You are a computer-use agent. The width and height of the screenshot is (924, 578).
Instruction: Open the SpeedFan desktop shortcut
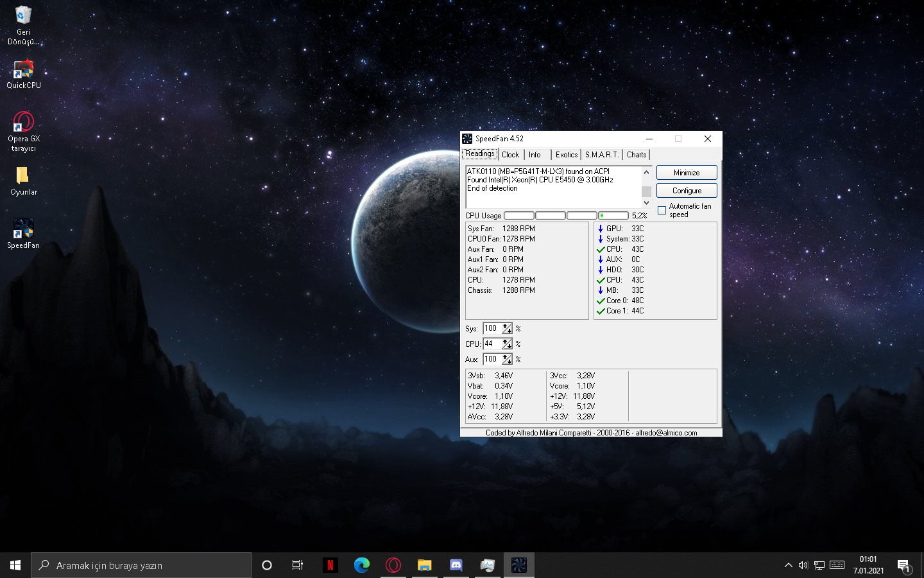pyautogui.click(x=24, y=229)
